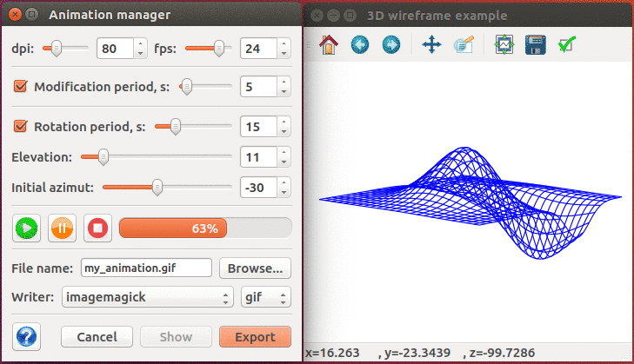Click the disabled Show button
This screenshot has height=364, width=634.
click(x=176, y=337)
